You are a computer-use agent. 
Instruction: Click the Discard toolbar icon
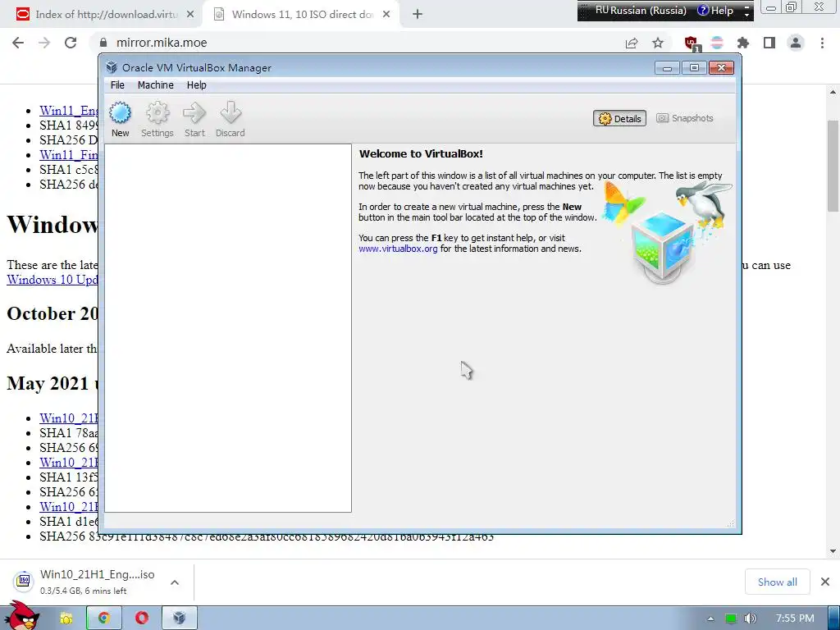tap(231, 120)
